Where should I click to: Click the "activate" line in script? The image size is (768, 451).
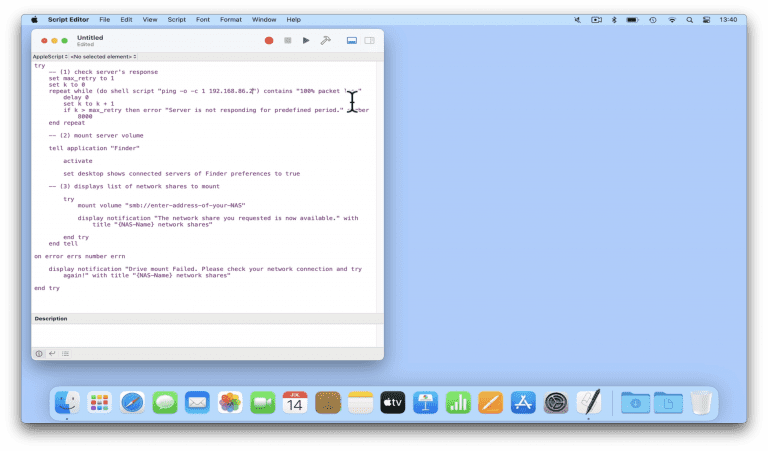[77, 161]
